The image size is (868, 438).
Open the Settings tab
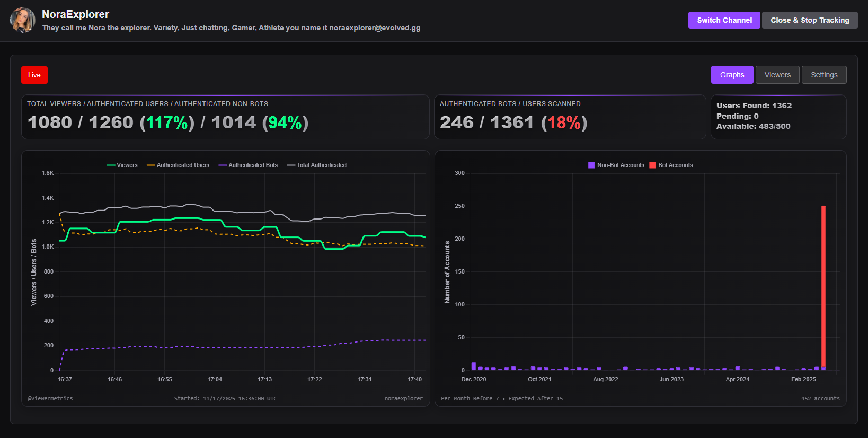[x=824, y=75]
